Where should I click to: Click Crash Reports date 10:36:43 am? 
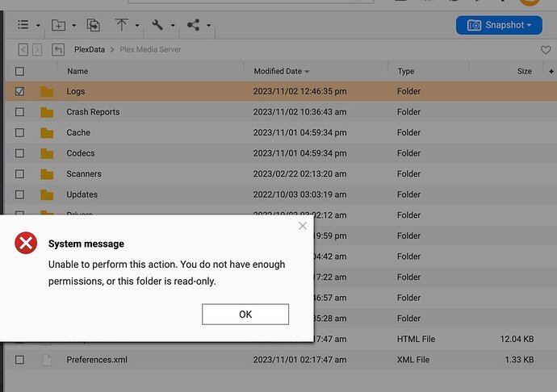point(299,112)
